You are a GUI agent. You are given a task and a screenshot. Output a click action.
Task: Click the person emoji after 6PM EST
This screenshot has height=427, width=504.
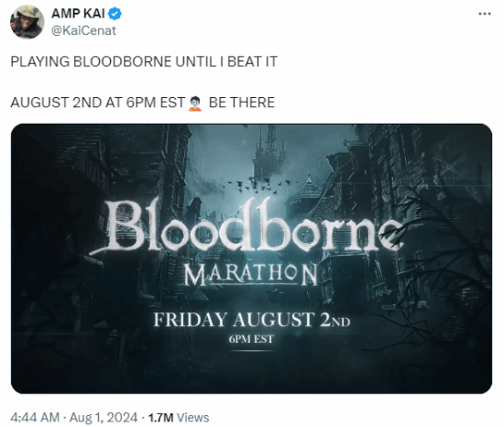[x=195, y=104]
